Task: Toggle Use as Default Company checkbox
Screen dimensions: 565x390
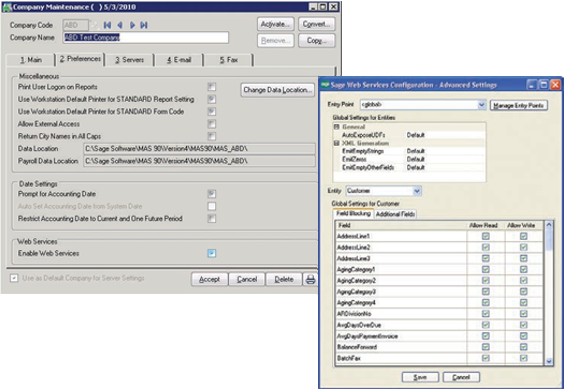Action: point(14,278)
